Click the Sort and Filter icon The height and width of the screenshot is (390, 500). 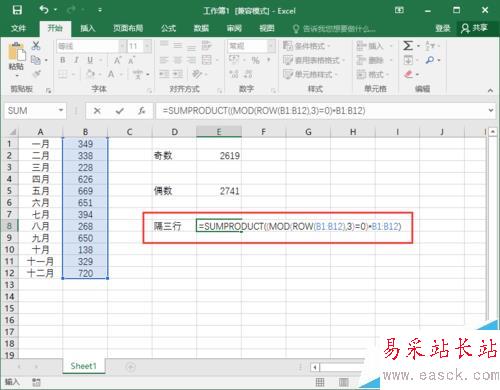click(430, 45)
